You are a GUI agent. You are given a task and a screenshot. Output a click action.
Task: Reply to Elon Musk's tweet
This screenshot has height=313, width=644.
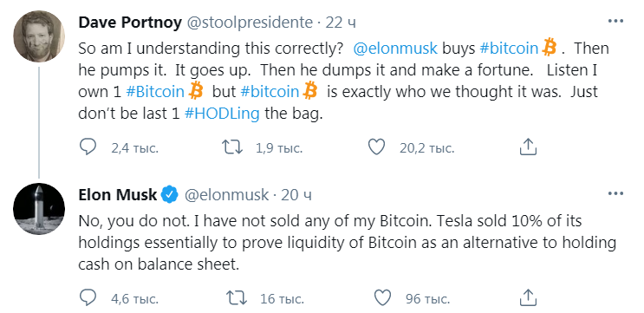[x=88, y=297]
